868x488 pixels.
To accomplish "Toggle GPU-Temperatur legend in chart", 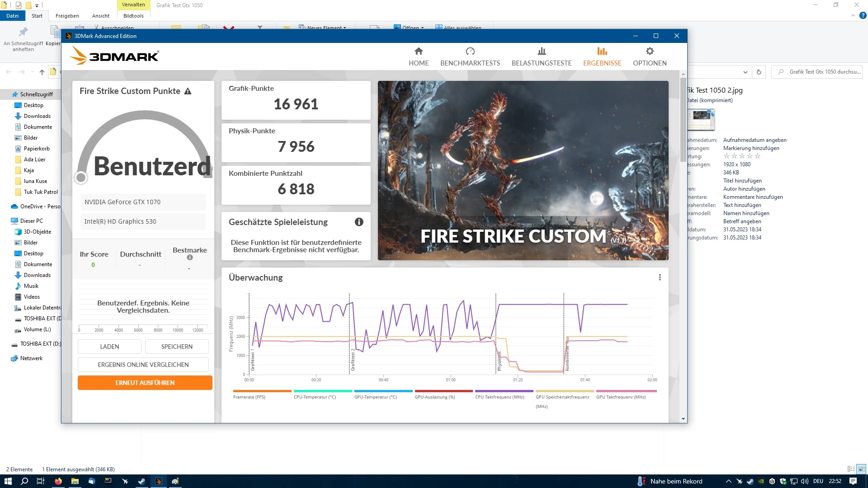I will 383,394.
